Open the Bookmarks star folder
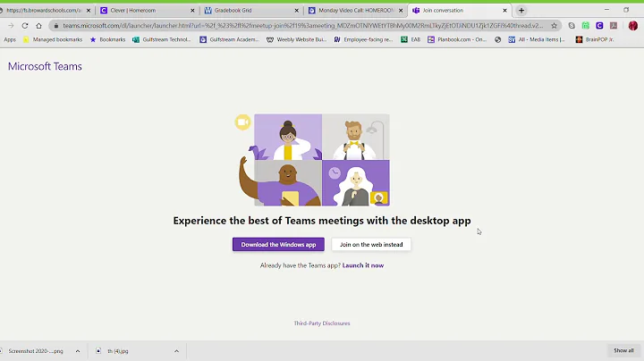 click(x=107, y=40)
